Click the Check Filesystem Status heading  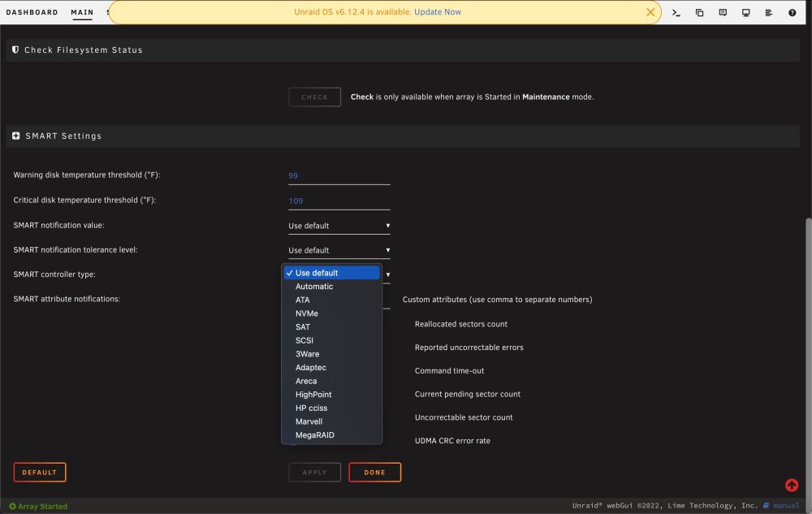tap(84, 50)
